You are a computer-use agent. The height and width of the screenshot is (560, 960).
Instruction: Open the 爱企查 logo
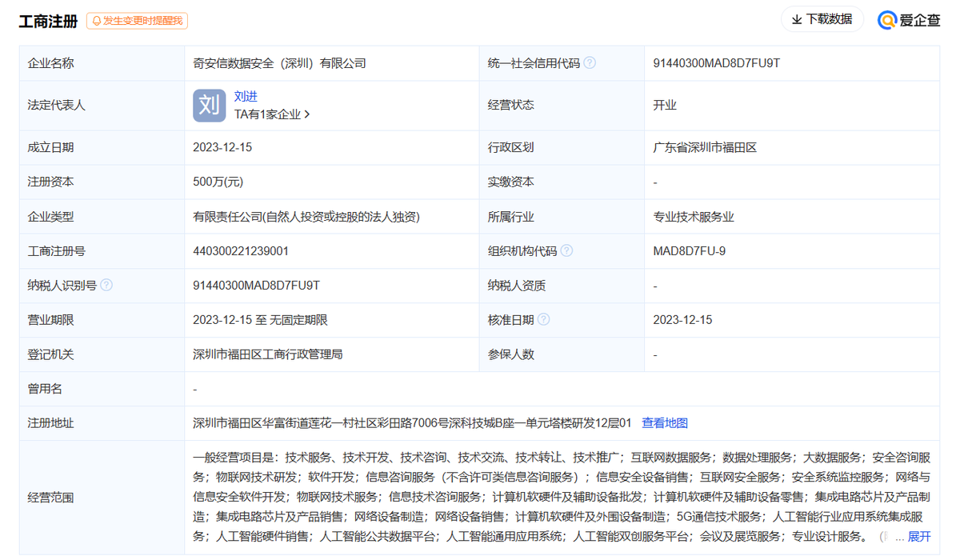pos(909,20)
